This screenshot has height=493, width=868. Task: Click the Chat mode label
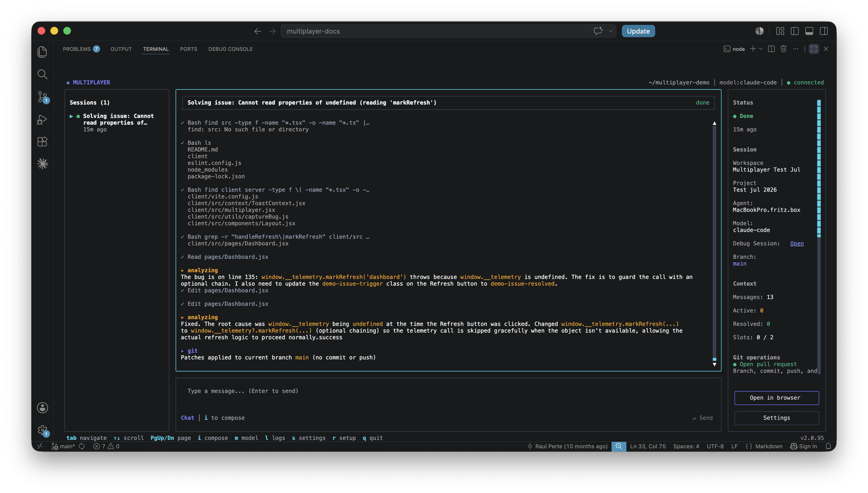point(187,418)
